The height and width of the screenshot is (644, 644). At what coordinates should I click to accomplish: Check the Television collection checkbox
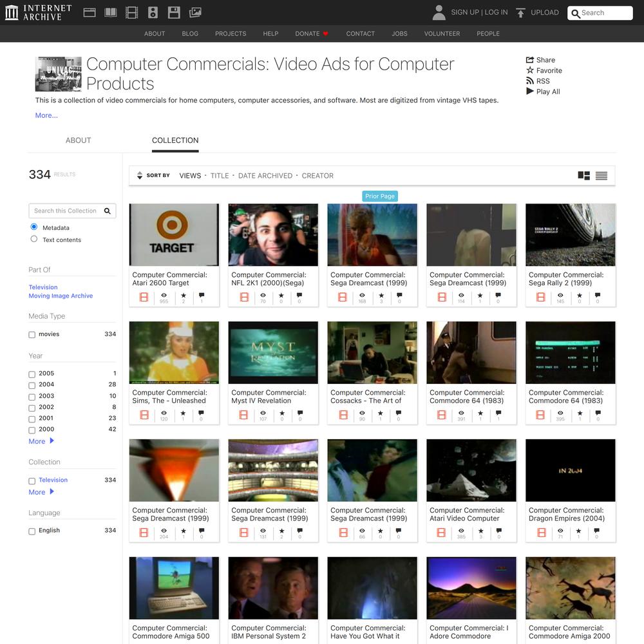coord(32,481)
